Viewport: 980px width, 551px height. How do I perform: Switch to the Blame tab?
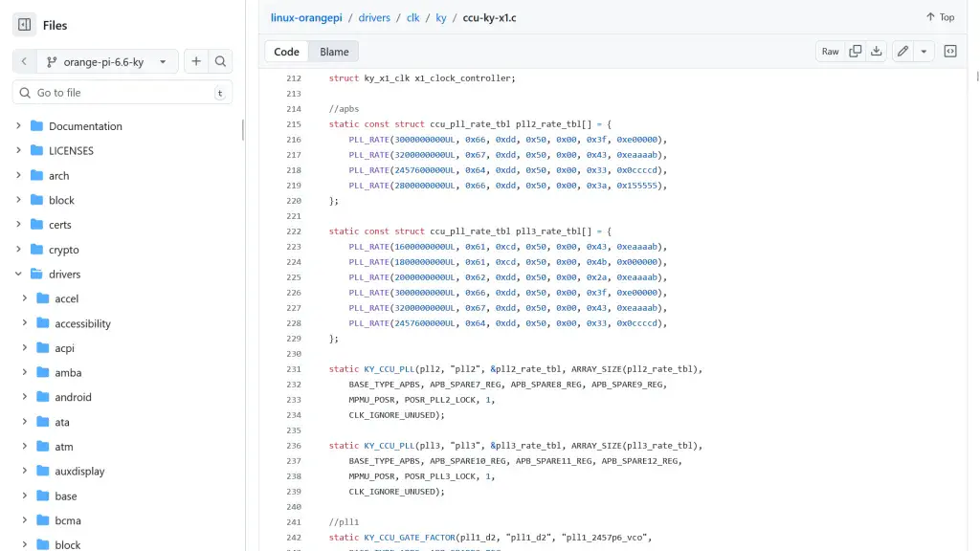(x=334, y=52)
